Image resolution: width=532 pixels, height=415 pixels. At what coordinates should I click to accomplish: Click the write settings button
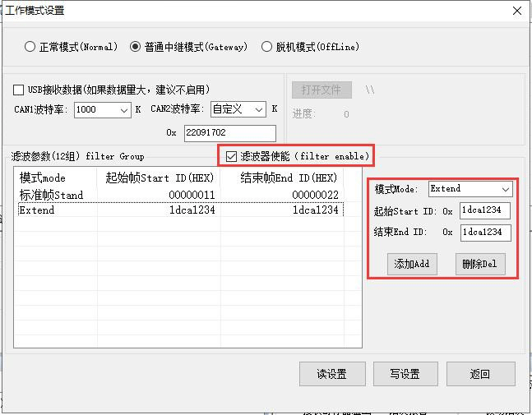405,374
